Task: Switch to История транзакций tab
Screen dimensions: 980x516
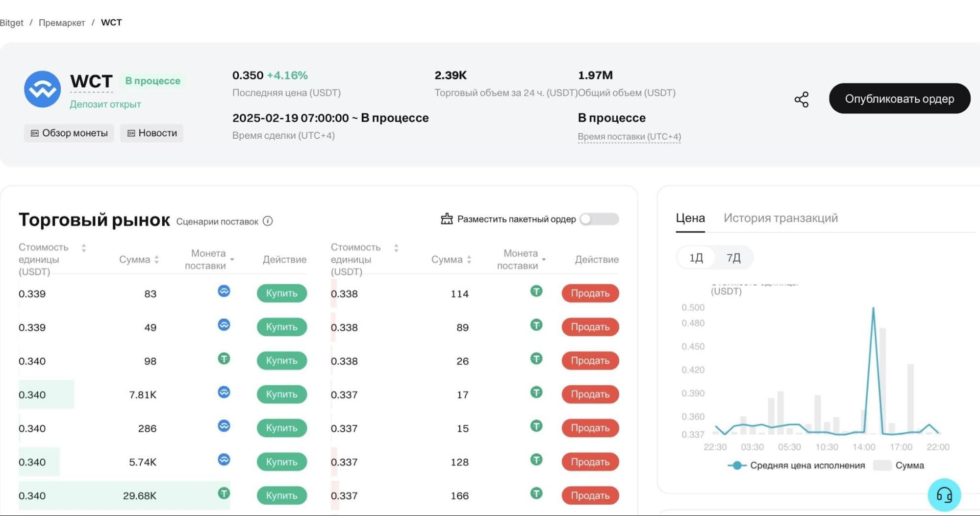Action: 781,218
